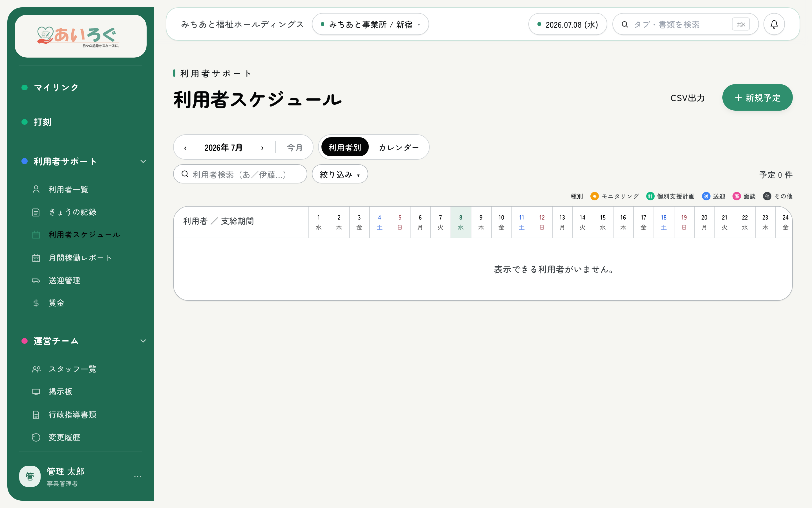Open the みちあと事業所 / 新宿 dropdown
812x508 pixels.
(x=370, y=24)
